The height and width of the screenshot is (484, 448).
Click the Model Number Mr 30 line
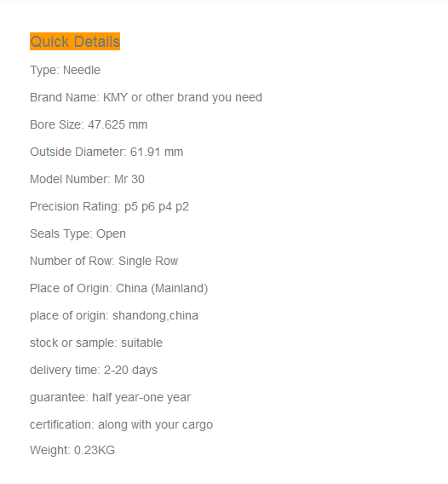click(x=87, y=179)
